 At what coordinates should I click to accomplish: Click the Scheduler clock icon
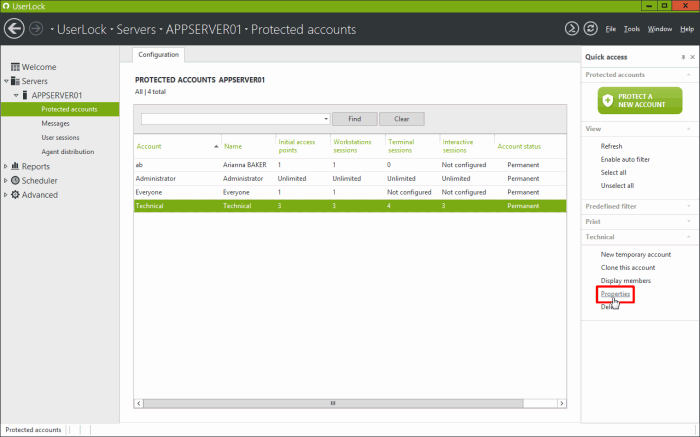[15, 180]
